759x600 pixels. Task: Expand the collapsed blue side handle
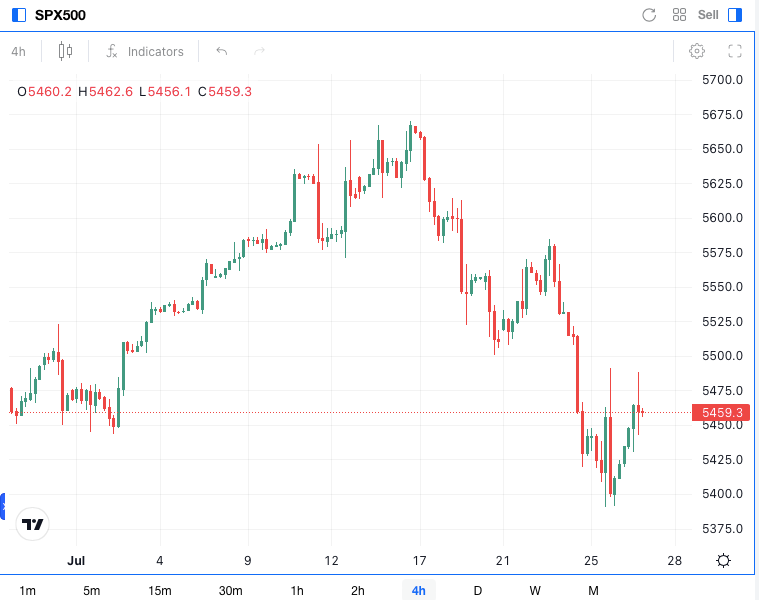click(3, 506)
